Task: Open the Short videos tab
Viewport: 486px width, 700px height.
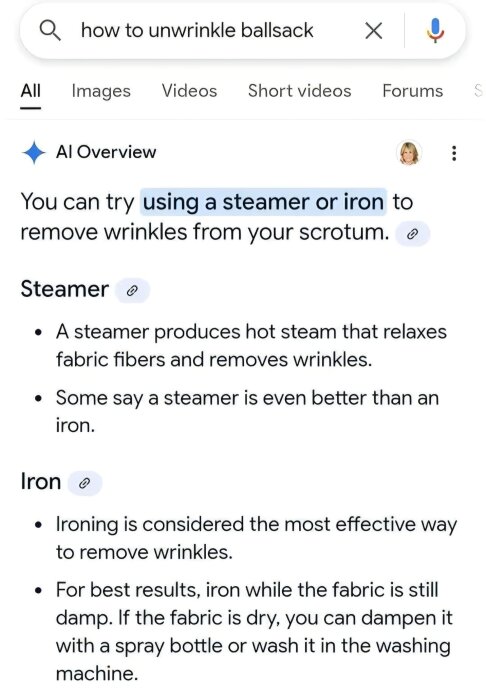Action: [x=299, y=91]
